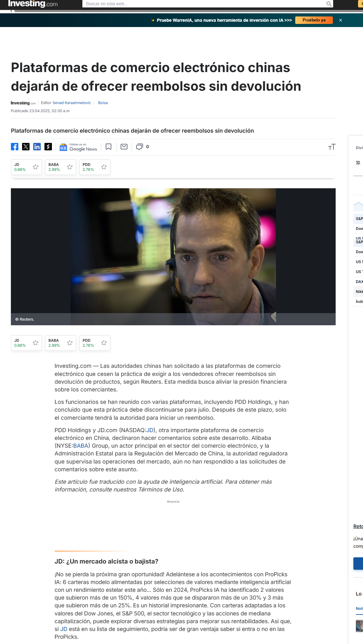Click the black S share icon

point(48,147)
